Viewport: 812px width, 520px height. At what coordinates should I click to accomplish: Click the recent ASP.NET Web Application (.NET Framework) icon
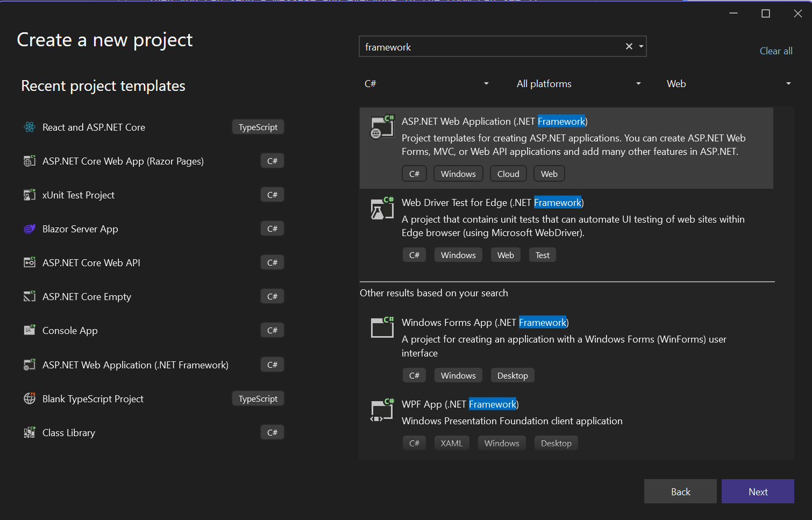pos(30,365)
